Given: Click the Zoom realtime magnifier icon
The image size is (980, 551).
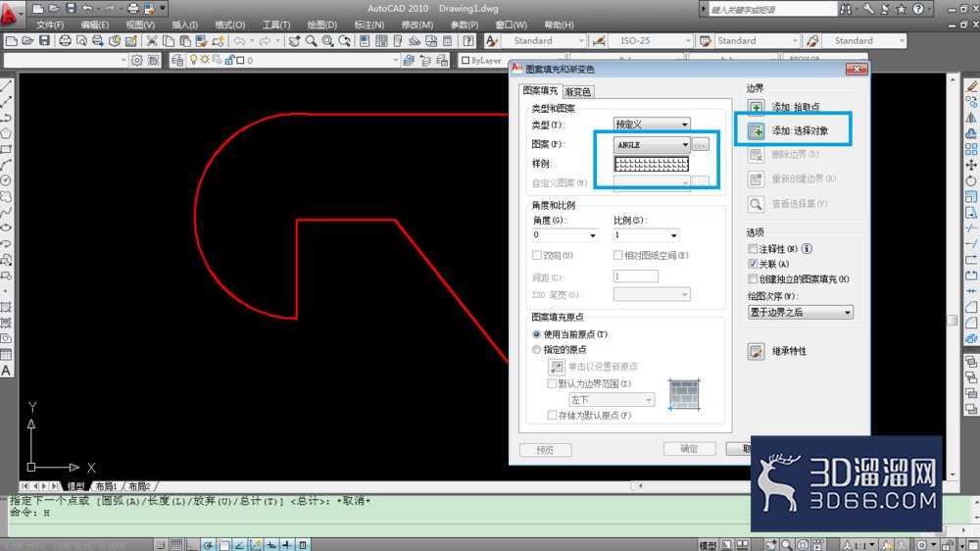Looking at the screenshot, I should 312,40.
